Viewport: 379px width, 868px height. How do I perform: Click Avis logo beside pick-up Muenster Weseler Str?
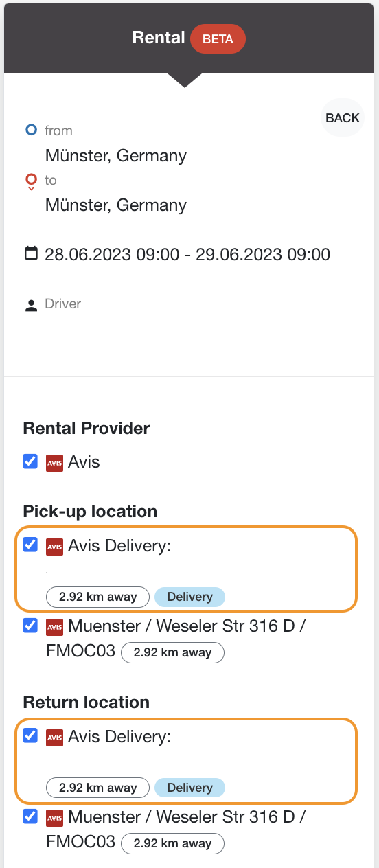[x=54, y=627]
